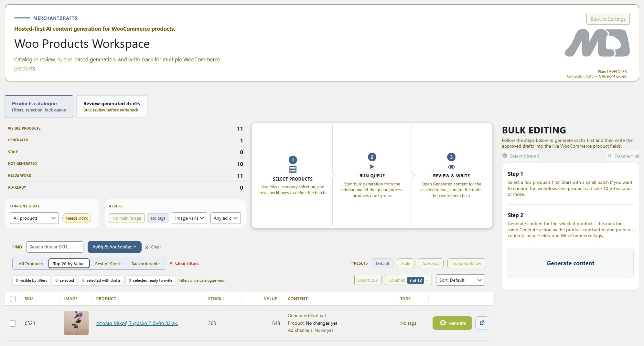Open the All products content state dropdown
This screenshot has height=346, width=644.
point(34,218)
